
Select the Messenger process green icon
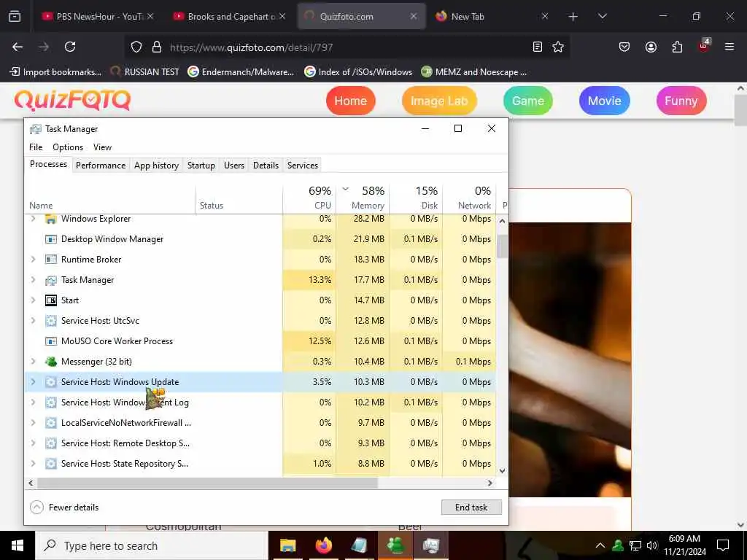[x=51, y=362]
